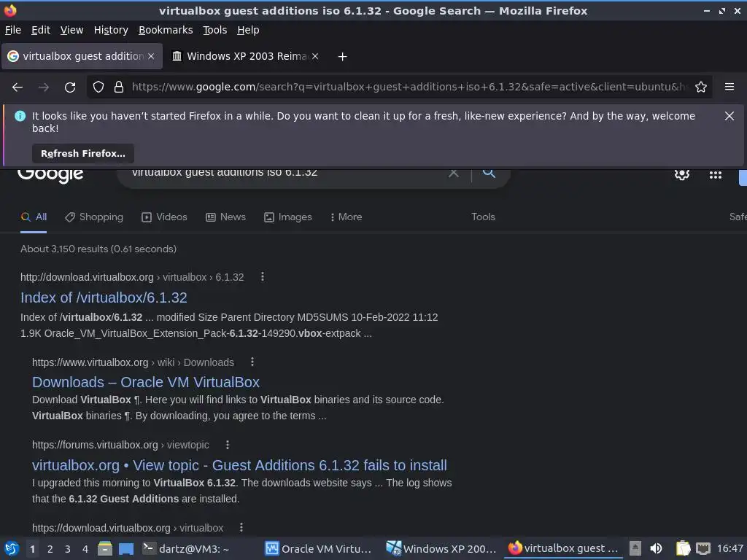The image size is (747, 560).
Task: Open the file manager taskbar icon
Action: click(x=105, y=548)
